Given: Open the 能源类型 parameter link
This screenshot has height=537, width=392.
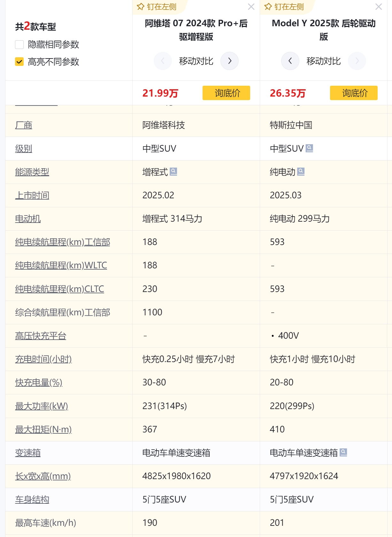Looking at the screenshot, I should 32,172.
